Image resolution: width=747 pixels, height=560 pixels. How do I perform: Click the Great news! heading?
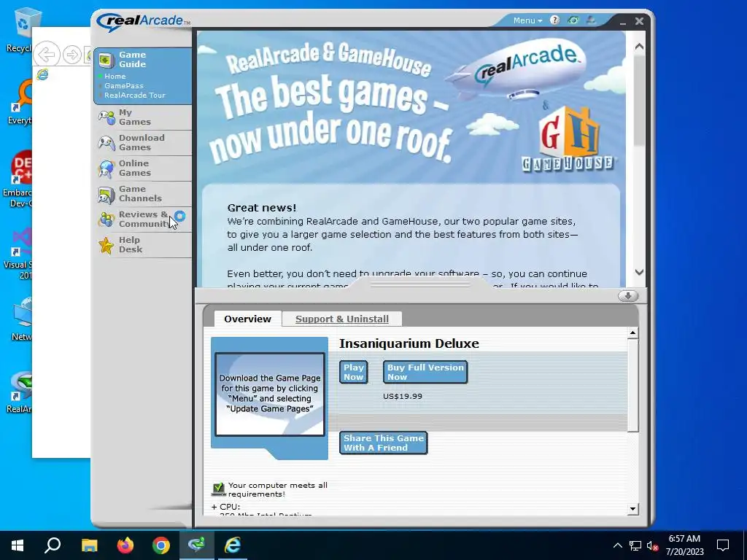[x=262, y=208]
